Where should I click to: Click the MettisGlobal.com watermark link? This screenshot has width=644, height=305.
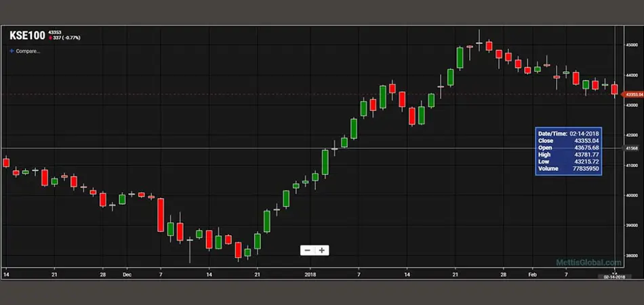coord(588,262)
